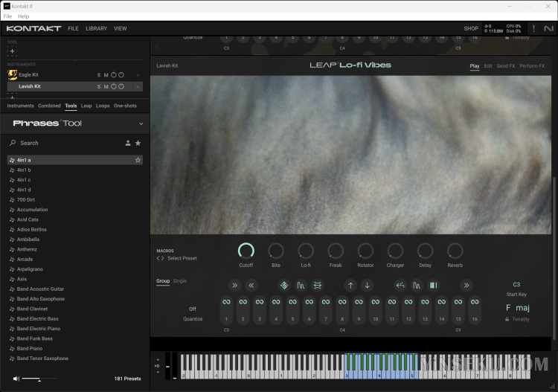The height and width of the screenshot is (392, 558).
Task: Favorite the 4in1 a preset star
Action: click(x=138, y=160)
